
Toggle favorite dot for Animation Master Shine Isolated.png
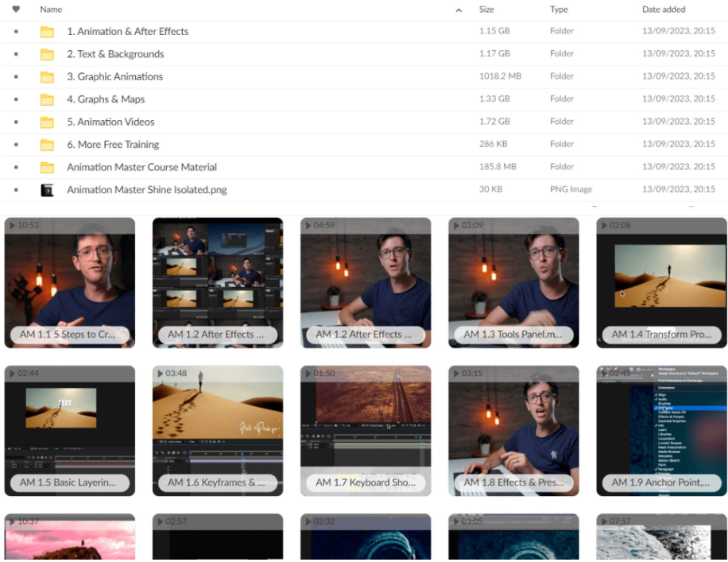coord(16,190)
